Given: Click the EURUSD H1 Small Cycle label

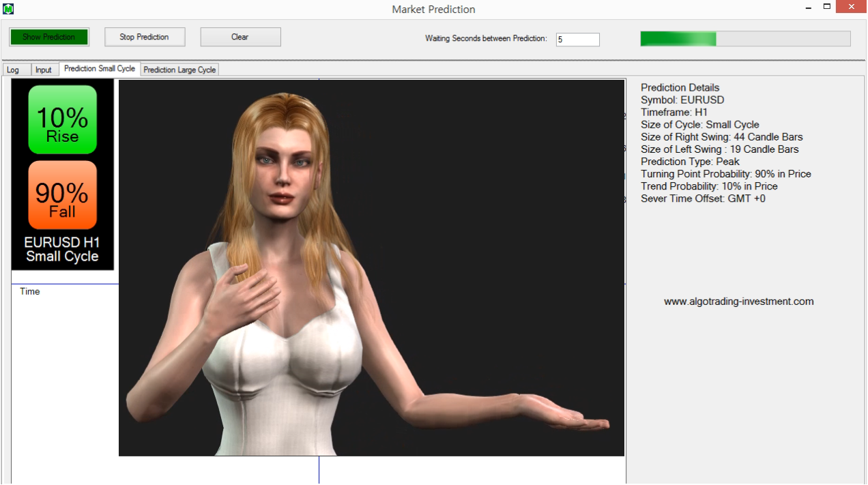Looking at the screenshot, I should click(62, 250).
